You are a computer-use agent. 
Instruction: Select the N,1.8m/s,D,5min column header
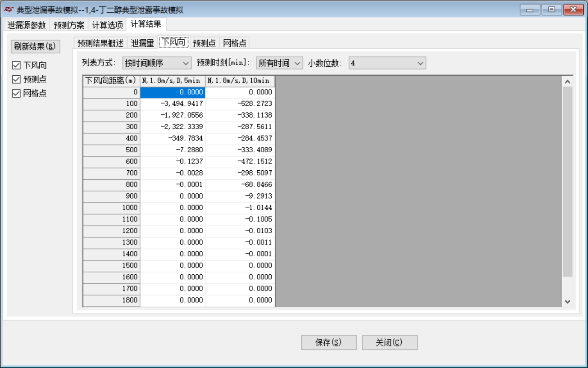tap(173, 81)
